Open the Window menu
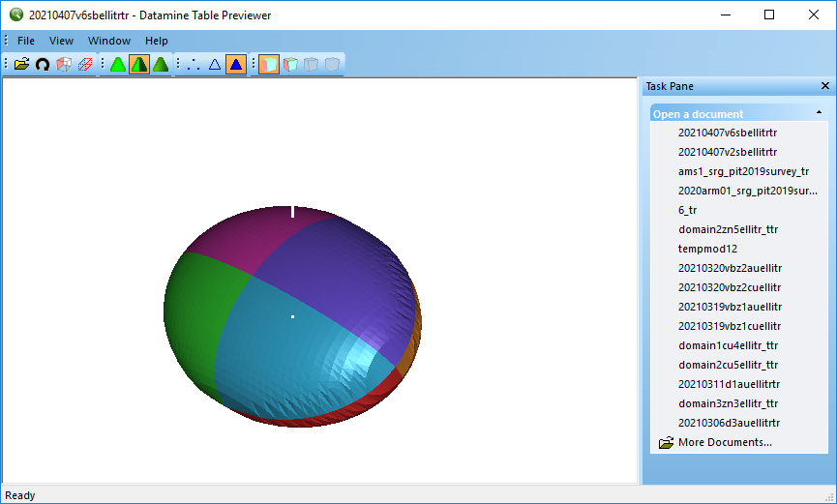The width and height of the screenshot is (837, 504). pos(109,41)
